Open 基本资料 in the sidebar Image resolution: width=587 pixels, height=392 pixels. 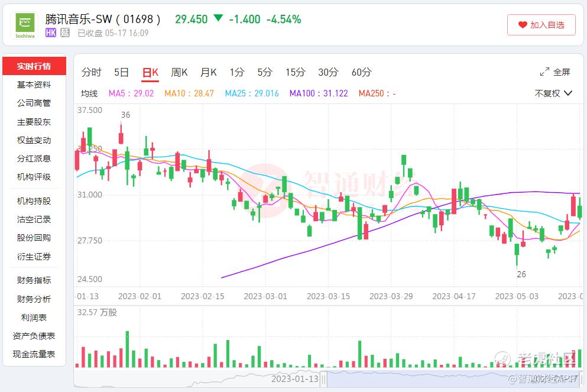pyautogui.click(x=34, y=85)
